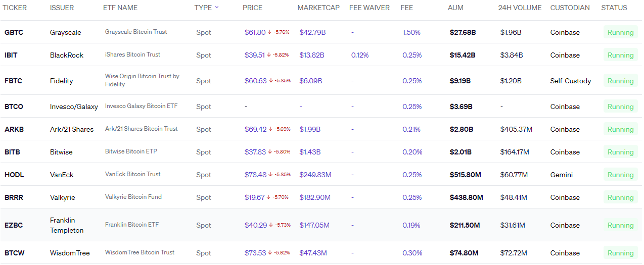Click the 0.12% fee waiver value for IBIT
This screenshot has width=644, height=265.
point(360,55)
